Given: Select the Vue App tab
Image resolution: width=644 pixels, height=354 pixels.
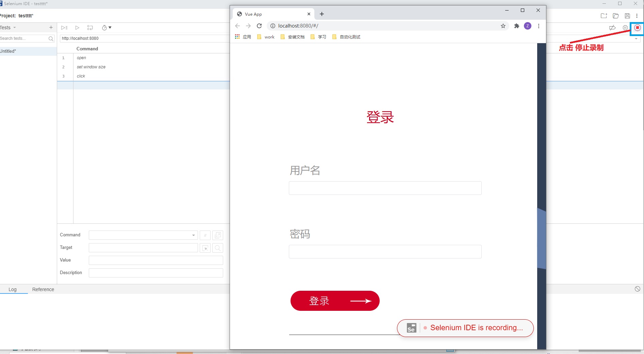Looking at the screenshot, I should point(274,14).
